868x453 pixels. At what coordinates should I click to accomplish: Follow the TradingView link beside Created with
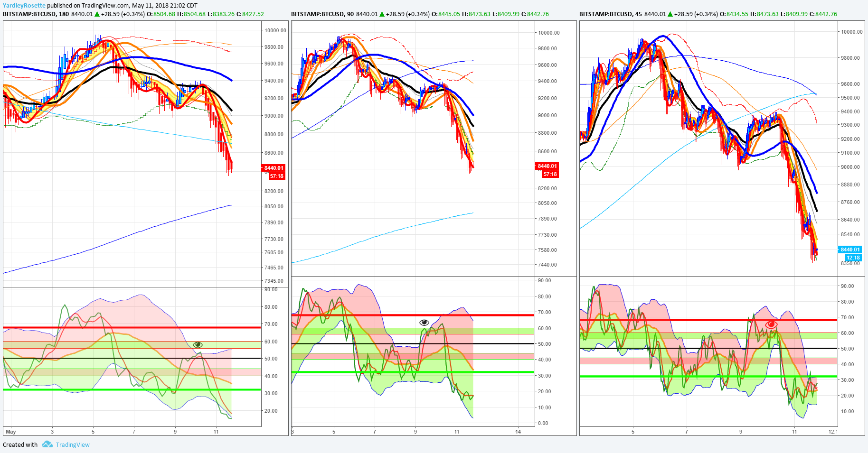click(73, 444)
